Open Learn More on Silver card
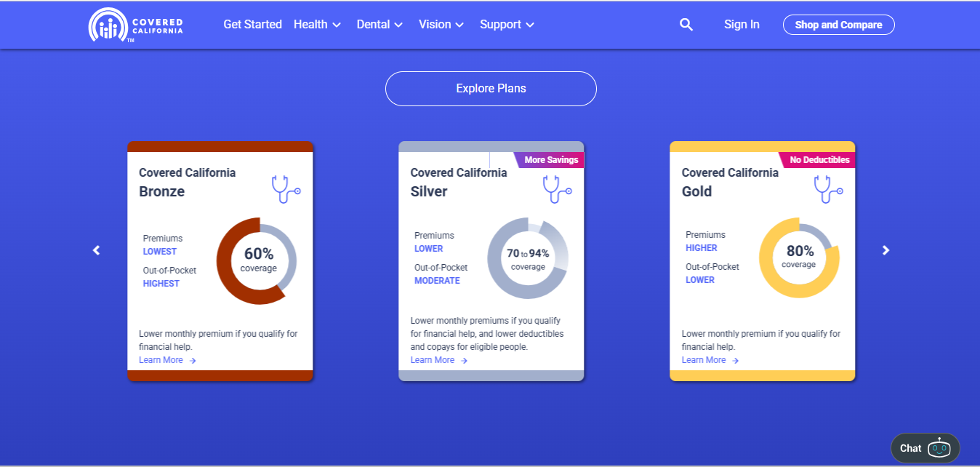980x467 pixels. [438, 360]
